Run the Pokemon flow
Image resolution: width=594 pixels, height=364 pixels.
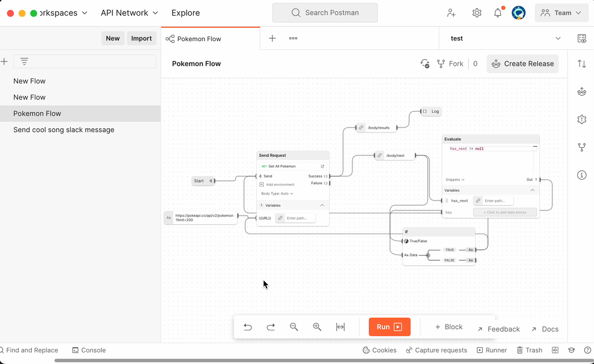[x=389, y=327]
